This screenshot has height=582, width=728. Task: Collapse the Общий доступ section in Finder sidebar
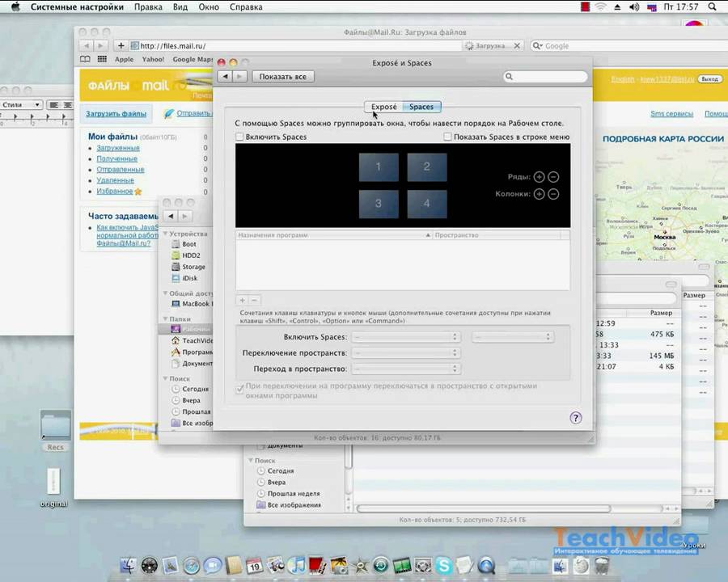coord(165,293)
